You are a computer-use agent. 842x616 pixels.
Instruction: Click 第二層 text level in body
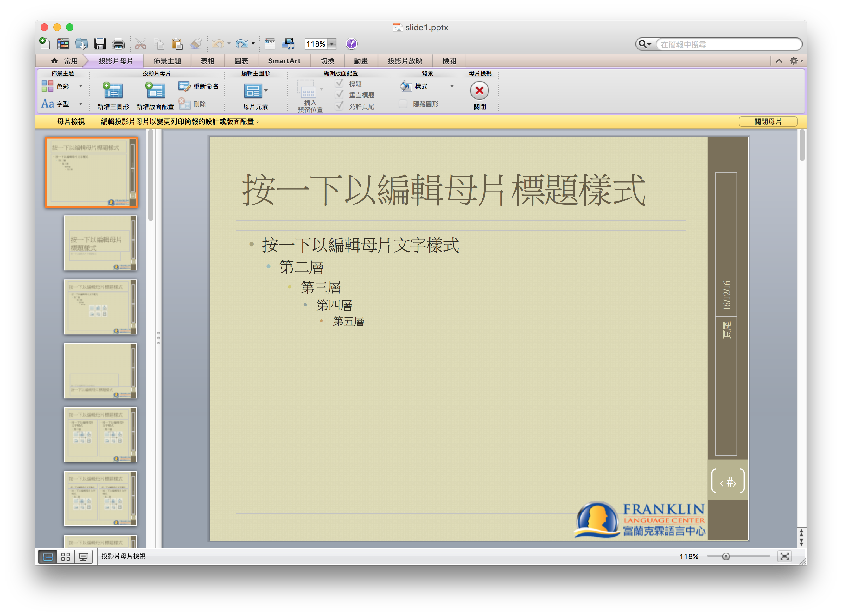pos(301,267)
